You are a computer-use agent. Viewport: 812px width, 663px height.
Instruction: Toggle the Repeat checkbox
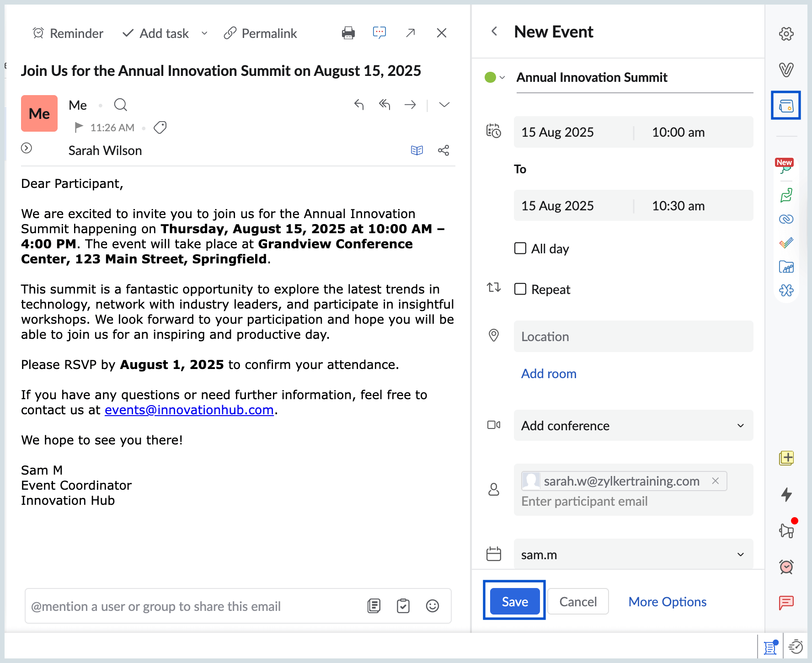pyautogui.click(x=520, y=289)
